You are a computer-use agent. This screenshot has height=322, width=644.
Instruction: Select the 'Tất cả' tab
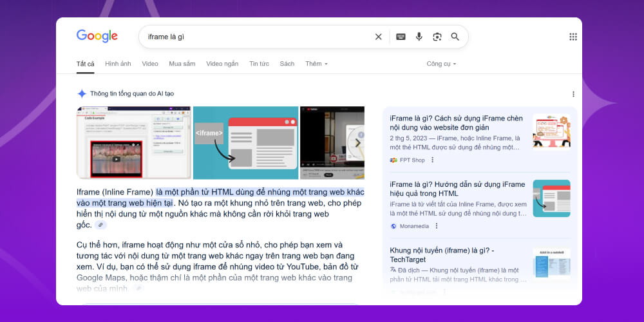coord(86,64)
